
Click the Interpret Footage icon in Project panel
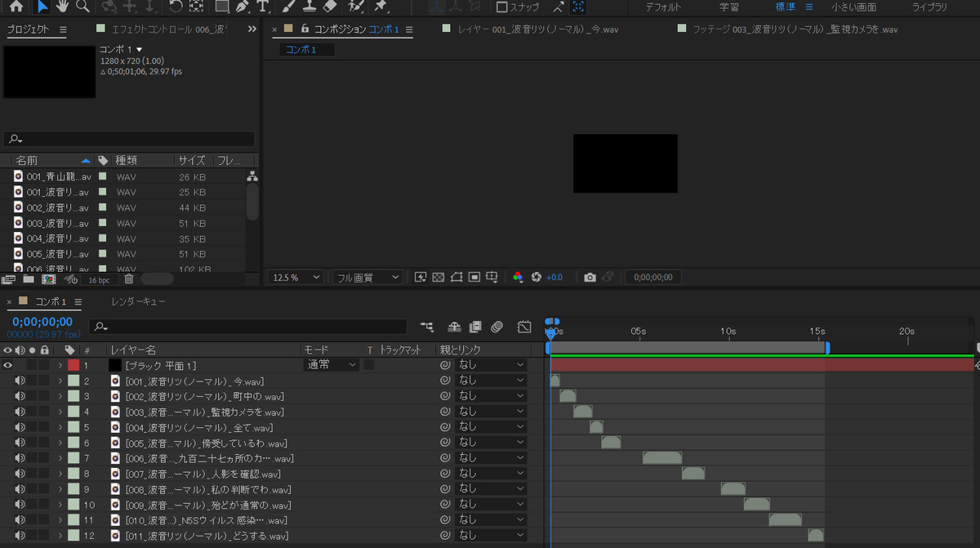[x=9, y=279]
